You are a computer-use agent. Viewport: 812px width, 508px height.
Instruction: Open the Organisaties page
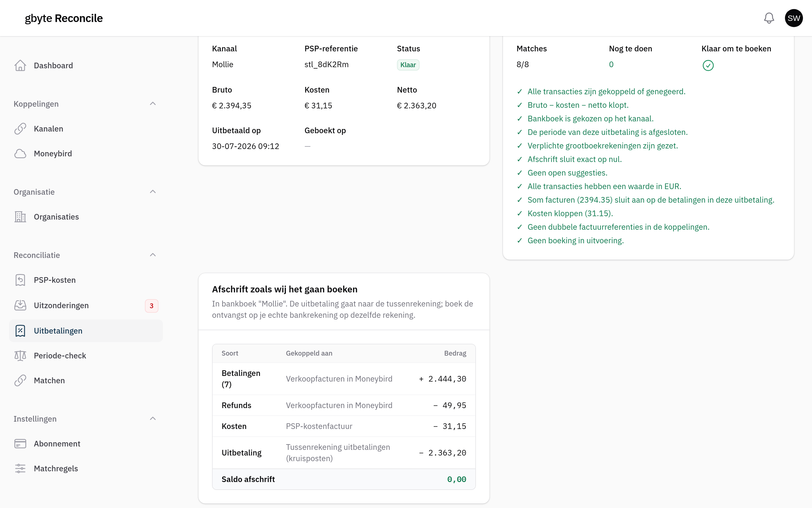point(86,217)
